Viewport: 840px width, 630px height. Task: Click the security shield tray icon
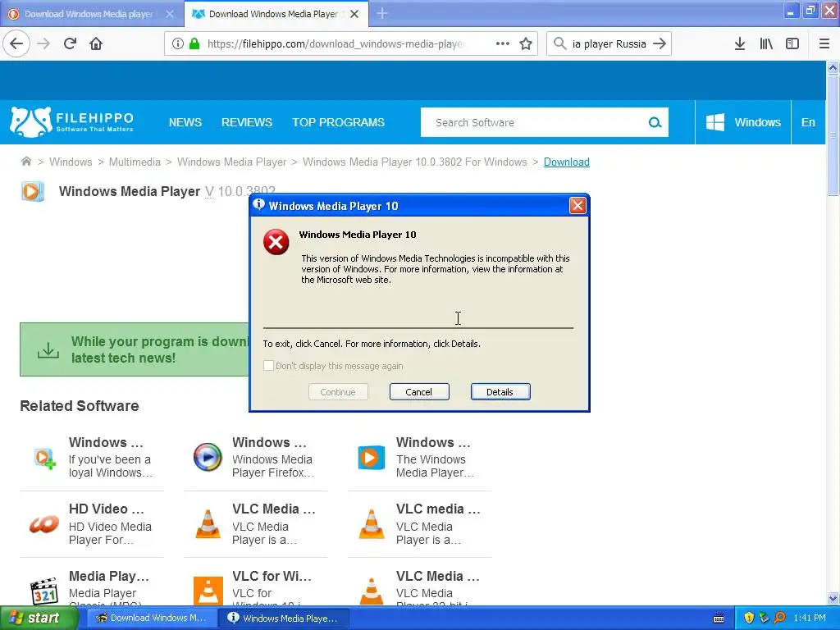pyautogui.click(x=749, y=618)
